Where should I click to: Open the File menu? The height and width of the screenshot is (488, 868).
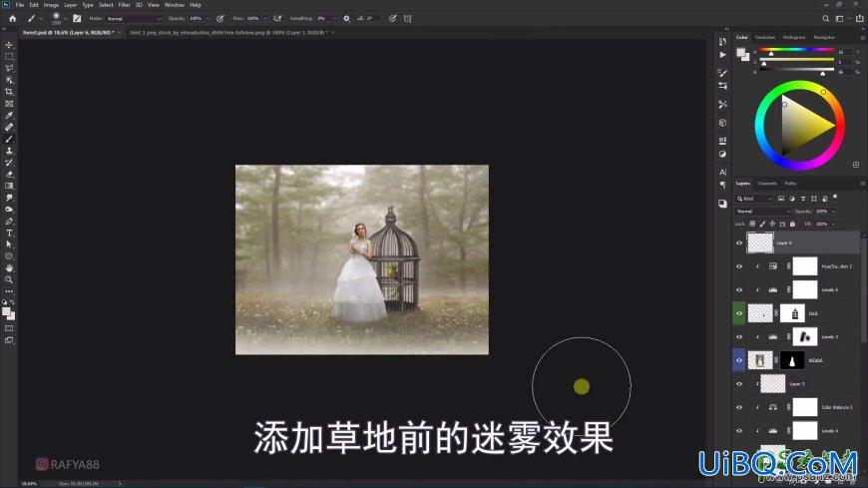tap(19, 4)
